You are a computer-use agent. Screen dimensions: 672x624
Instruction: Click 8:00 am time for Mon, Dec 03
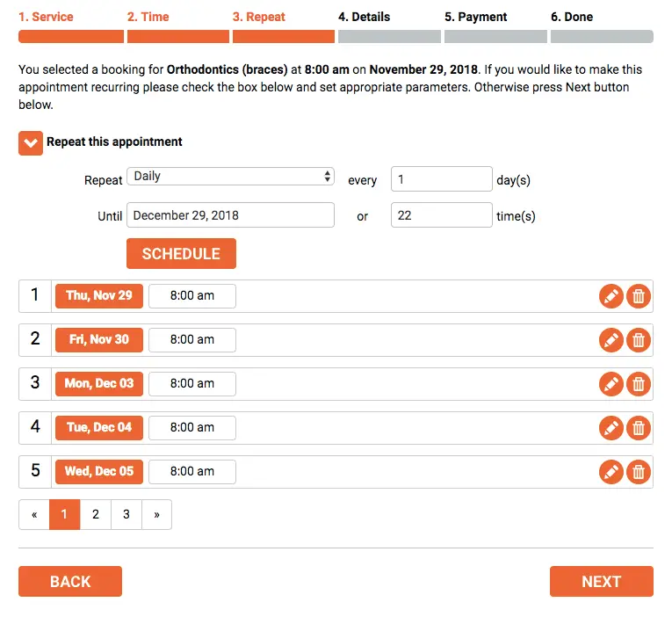point(192,384)
